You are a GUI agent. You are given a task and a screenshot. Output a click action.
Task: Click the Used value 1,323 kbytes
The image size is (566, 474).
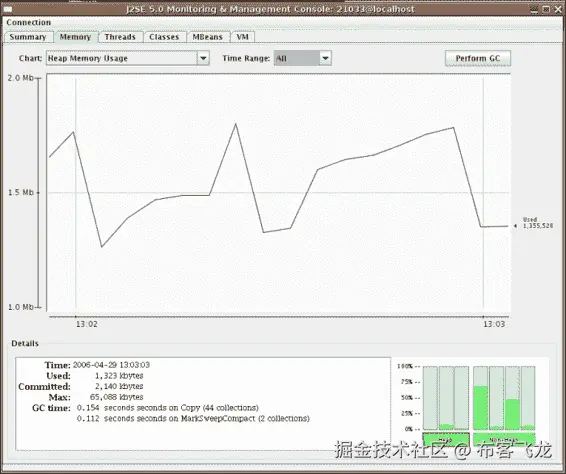click(119, 376)
